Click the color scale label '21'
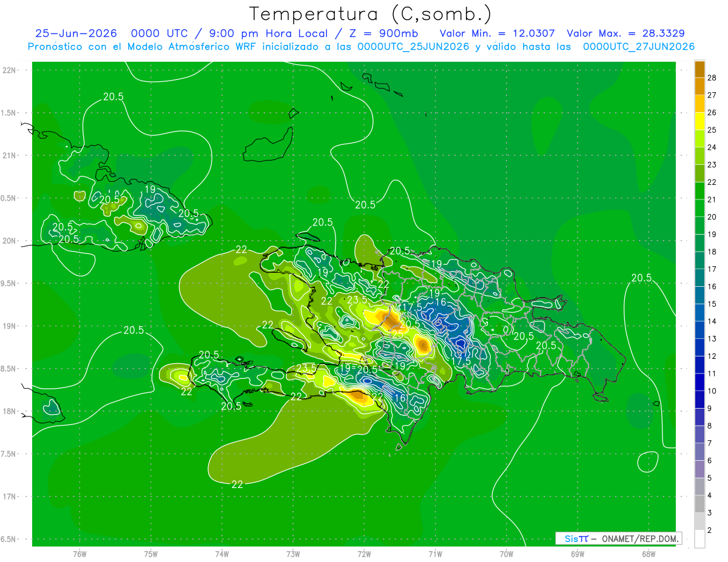This screenshot has height=562, width=728. [x=712, y=199]
